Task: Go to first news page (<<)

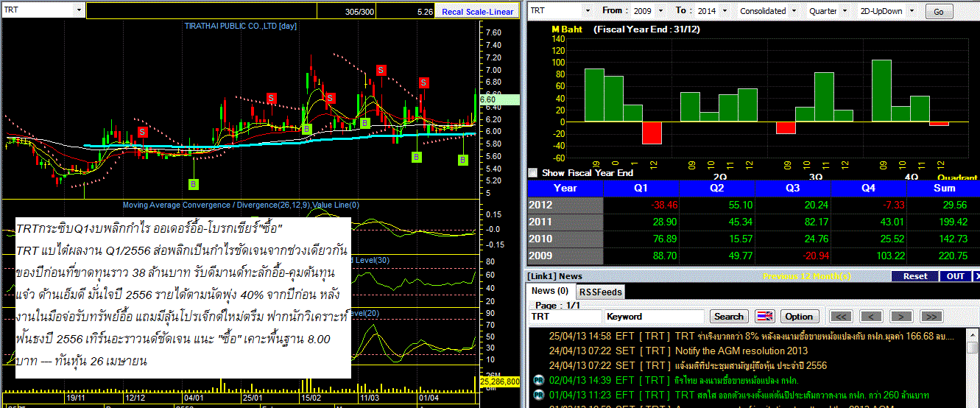Action: [x=842, y=317]
